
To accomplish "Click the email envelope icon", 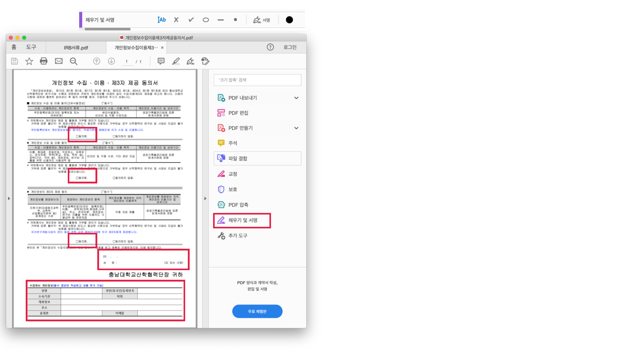I will pos(59,61).
